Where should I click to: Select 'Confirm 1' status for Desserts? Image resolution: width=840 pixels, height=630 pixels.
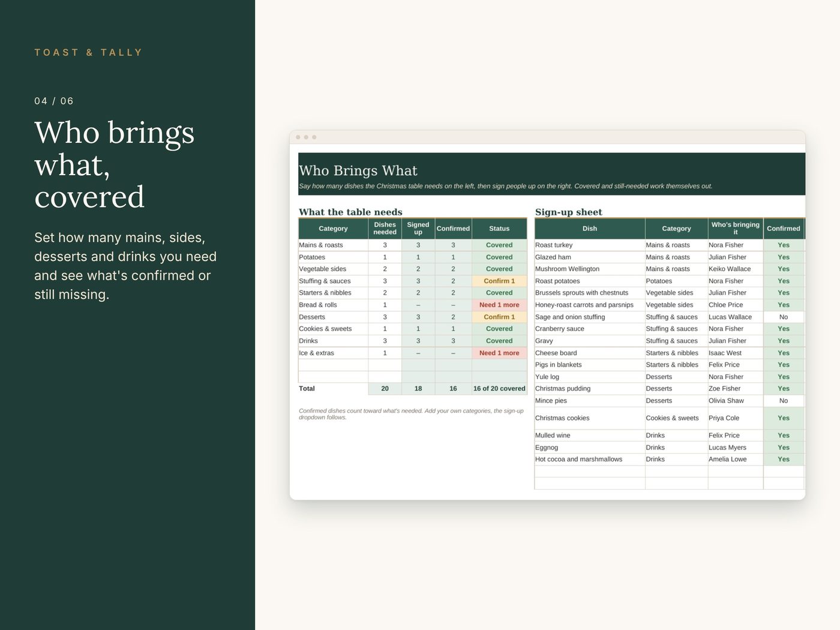coord(499,317)
